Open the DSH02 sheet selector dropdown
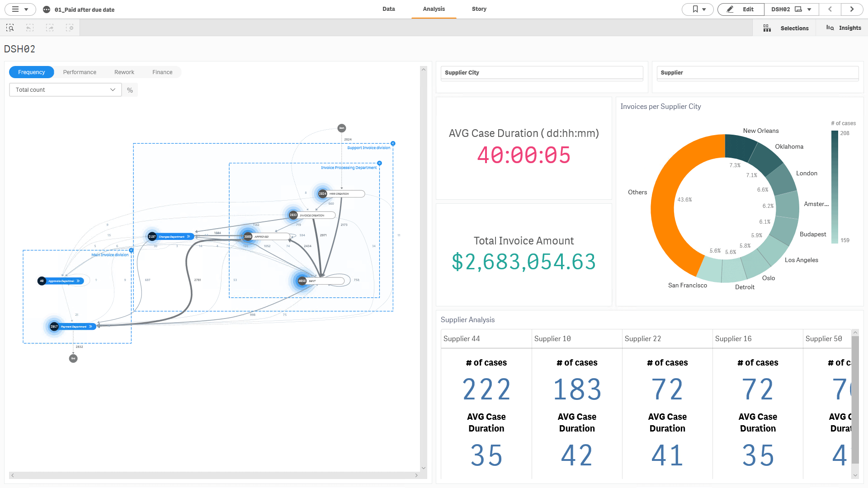Screen dimensions: 868x488 tap(791, 9)
